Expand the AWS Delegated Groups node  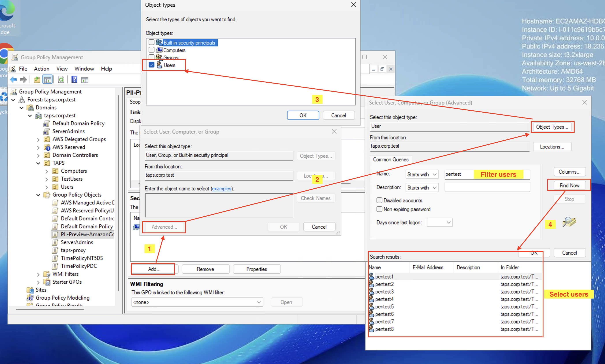coord(38,139)
